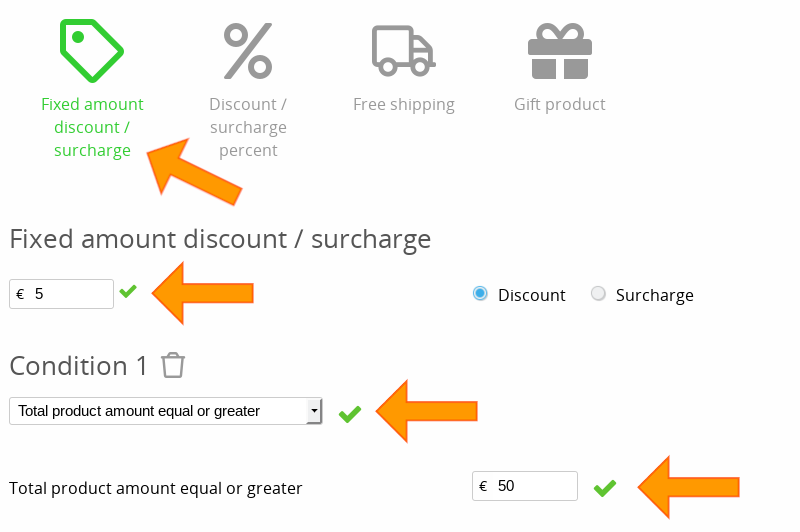Open the Fixed amount discount / surcharge tab label
This screenshot has width=800, height=532.
point(92,127)
